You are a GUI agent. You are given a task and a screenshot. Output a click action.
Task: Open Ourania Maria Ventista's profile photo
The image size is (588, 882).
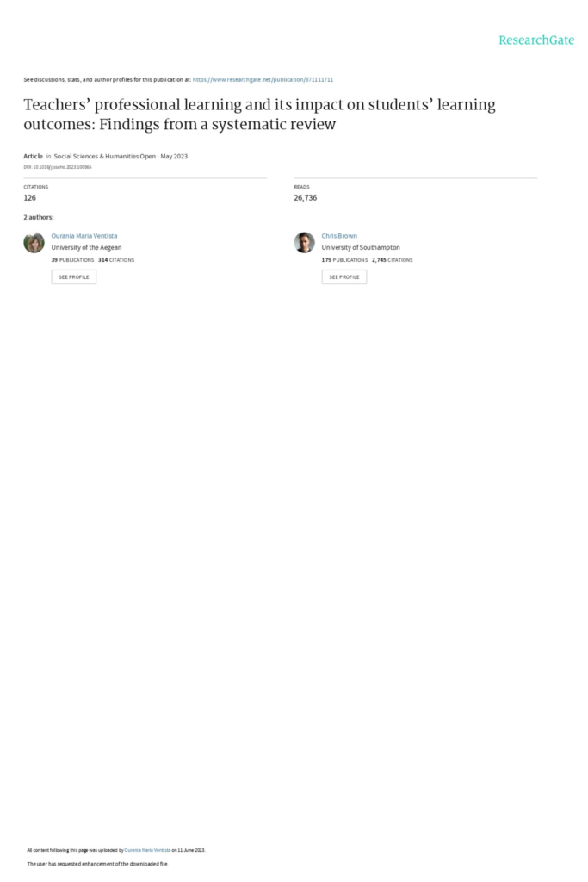click(x=34, y=242)
